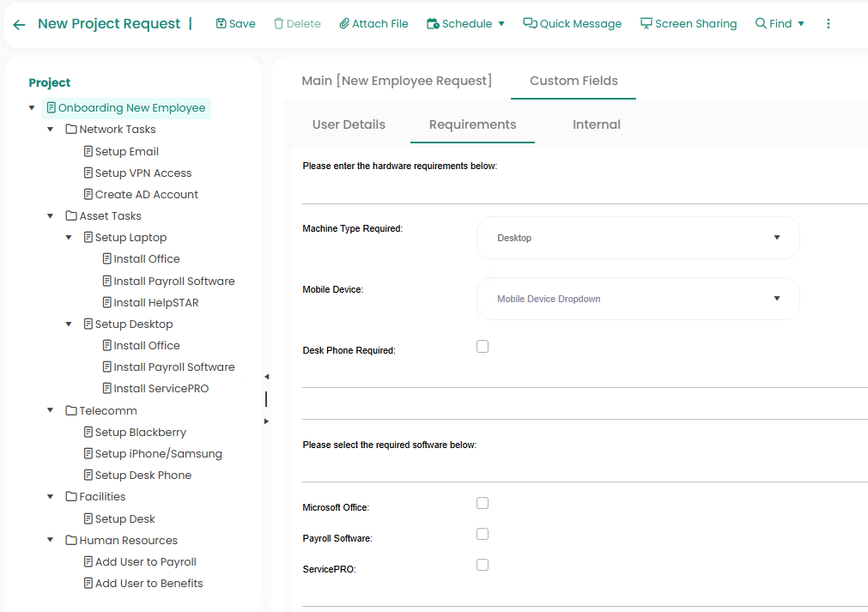Toggle the ServicePRO checkbox
Screen dimensions: 868x612
[483, 565]
